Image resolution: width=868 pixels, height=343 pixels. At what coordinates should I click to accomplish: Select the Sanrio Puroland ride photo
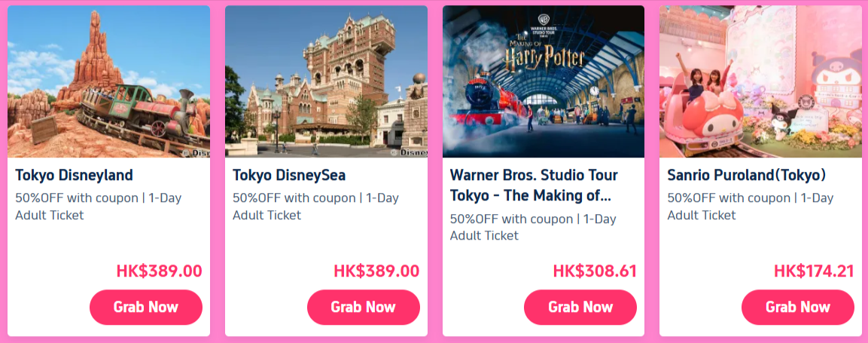(760, 81)
